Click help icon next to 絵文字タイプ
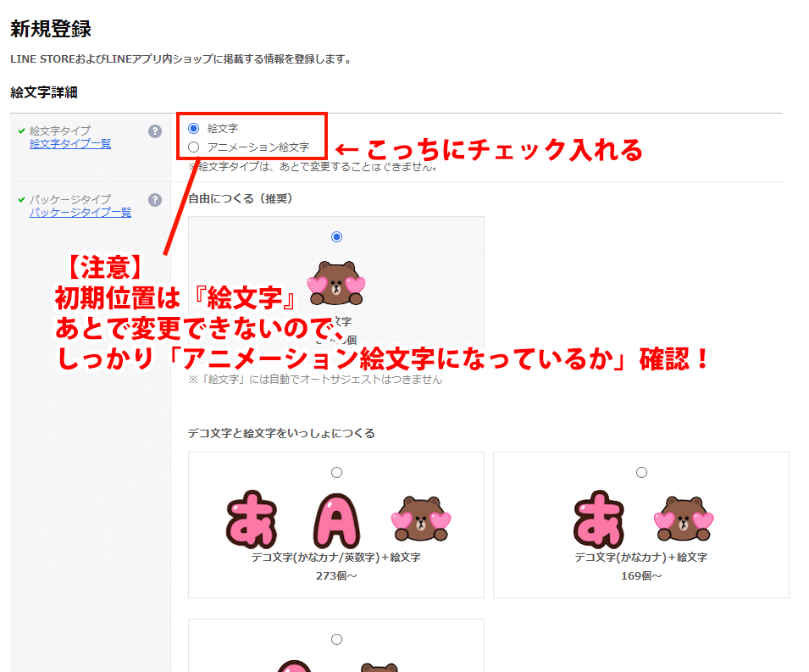This screenshot has width=809, height=672. 155,131
